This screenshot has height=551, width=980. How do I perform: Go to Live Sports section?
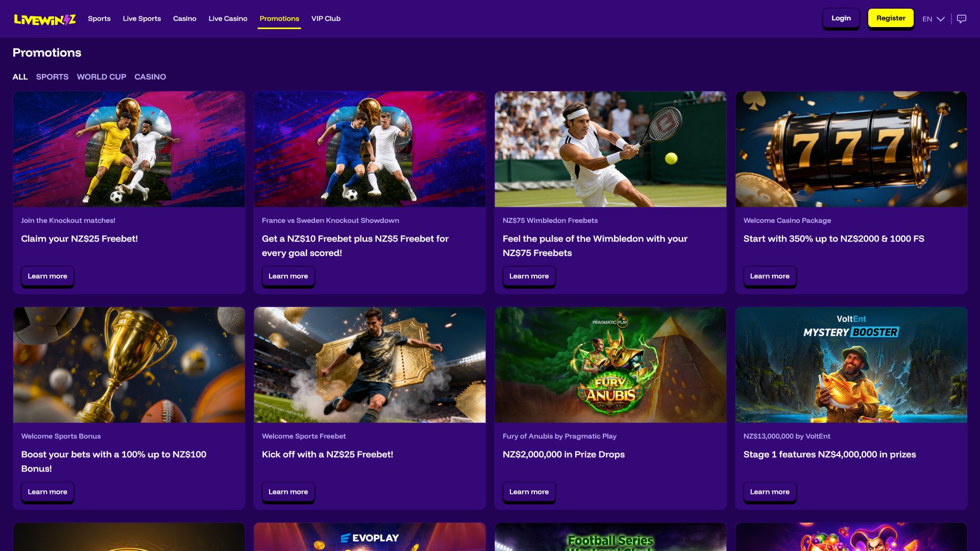coord(142,18)
